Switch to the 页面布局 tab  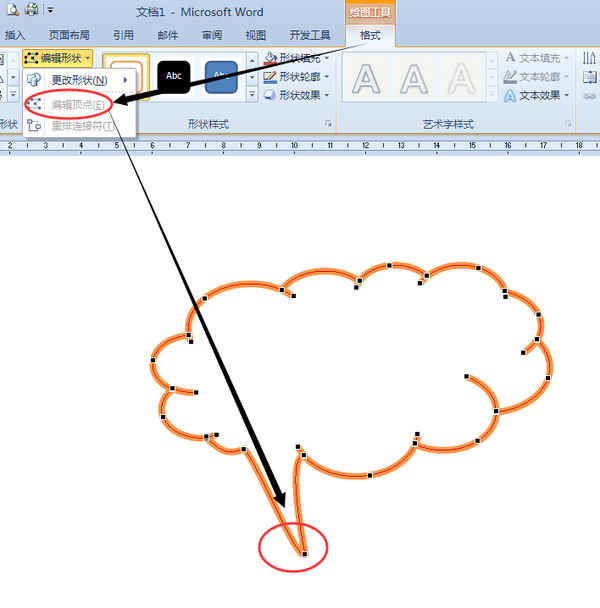69,35
